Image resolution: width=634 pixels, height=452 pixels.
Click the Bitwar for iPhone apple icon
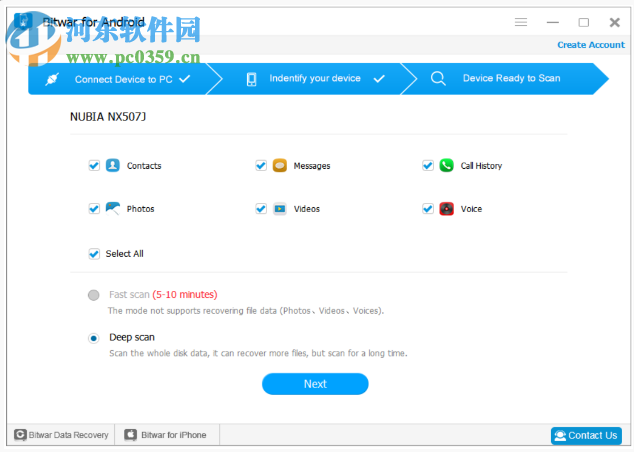pos(130,435)
